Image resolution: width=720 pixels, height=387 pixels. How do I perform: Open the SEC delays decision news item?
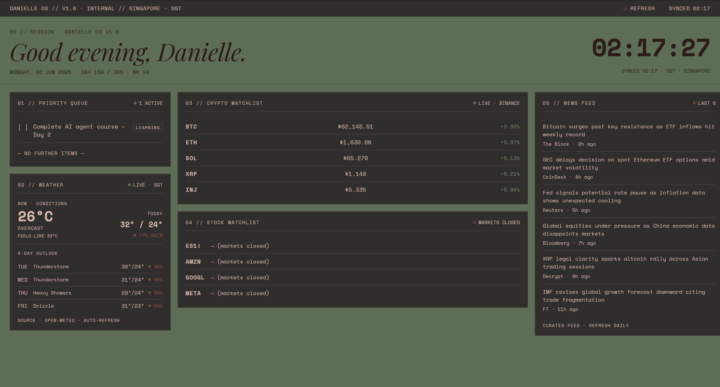(628, 163)
